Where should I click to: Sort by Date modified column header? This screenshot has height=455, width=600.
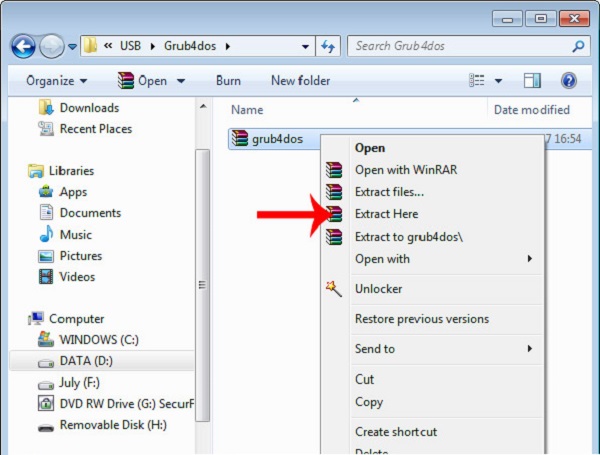[532, 110]
